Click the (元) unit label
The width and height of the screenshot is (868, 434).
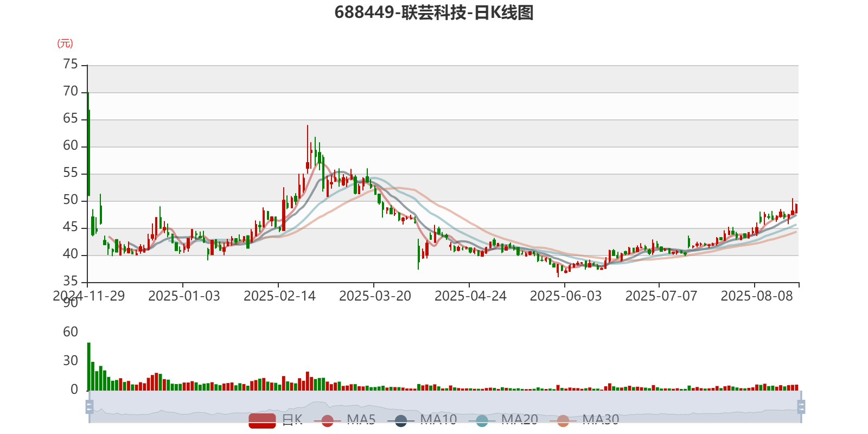coord(65,43)
